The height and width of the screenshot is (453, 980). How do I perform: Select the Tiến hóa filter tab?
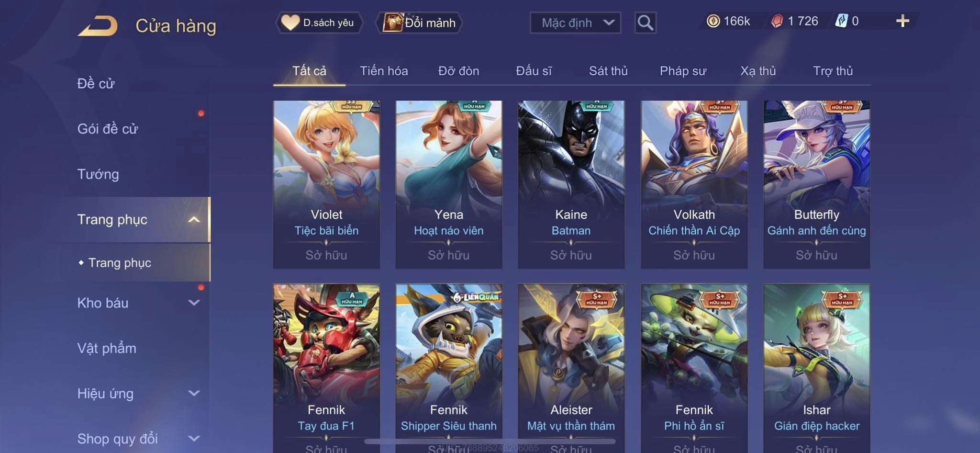(384, 71)
